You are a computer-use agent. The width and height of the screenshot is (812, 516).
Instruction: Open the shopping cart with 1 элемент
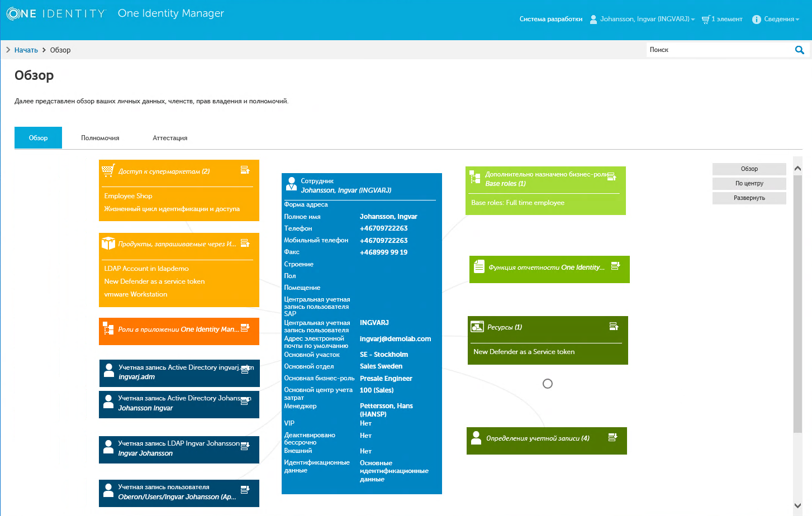(722, 19)
